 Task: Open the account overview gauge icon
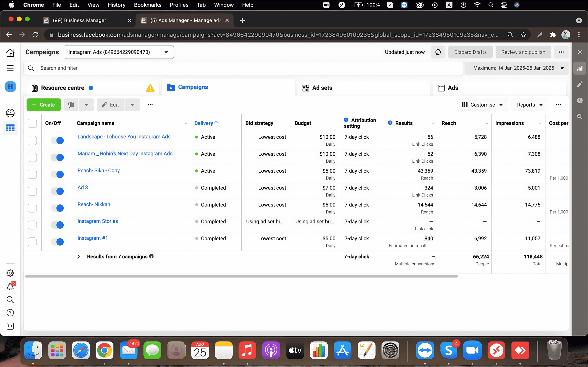[x=10, y=113]
